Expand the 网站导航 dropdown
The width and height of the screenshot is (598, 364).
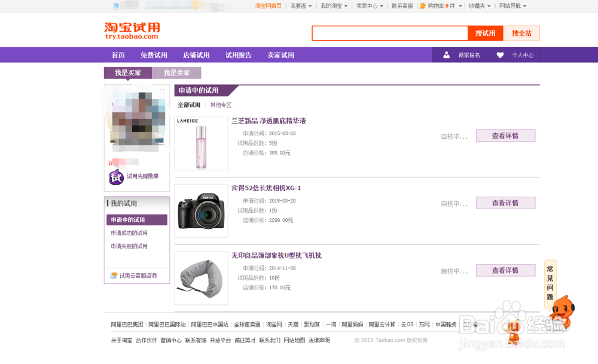(512, 6)
